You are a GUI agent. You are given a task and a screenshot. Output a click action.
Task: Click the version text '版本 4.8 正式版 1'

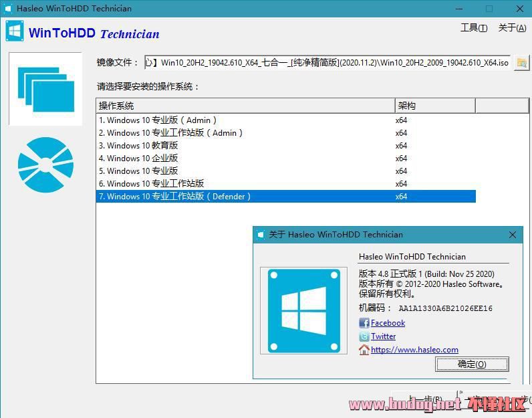pos(390,274)
